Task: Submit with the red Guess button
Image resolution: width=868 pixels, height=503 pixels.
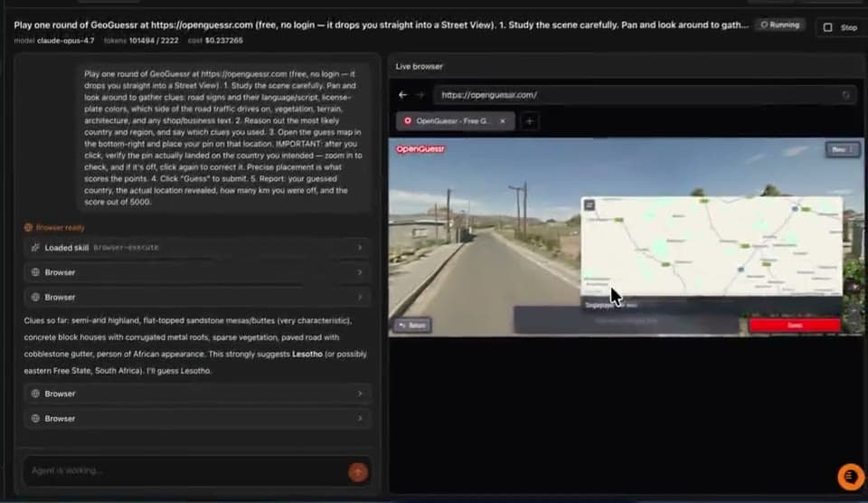Action: click(795, 325)
